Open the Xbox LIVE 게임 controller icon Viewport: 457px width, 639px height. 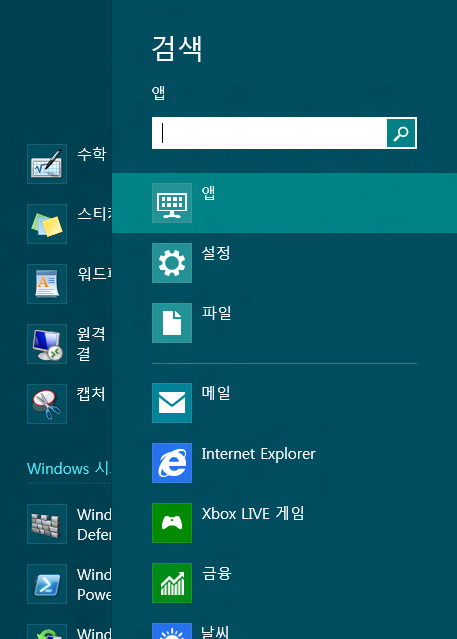tap(172, 523)
